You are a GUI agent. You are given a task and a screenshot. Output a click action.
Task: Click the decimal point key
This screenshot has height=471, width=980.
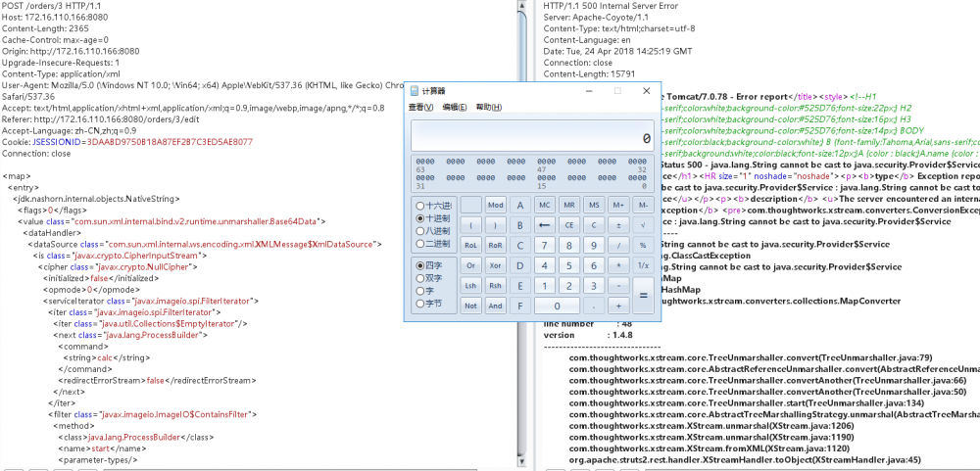(x=594, y=306)
